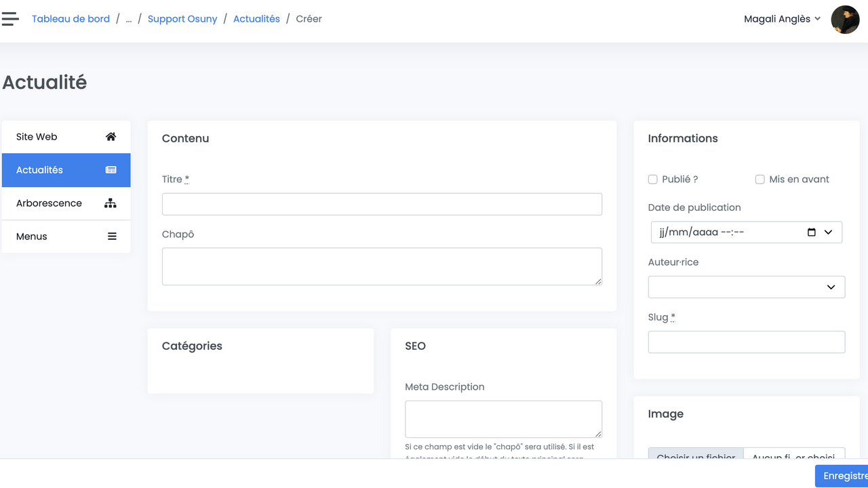This screenshot has height=488, width=868.
Task: Click into the Meta Description textarea
Action: pos(503,419)
